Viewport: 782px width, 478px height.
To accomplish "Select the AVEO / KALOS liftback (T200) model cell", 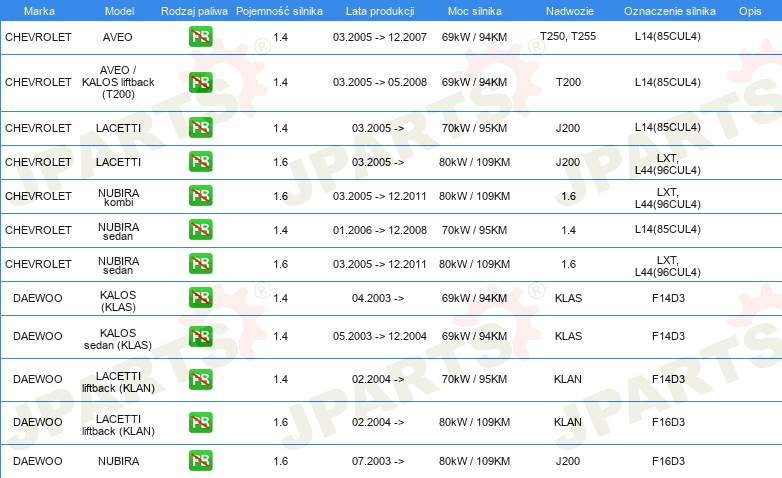I will click(118, 82).
